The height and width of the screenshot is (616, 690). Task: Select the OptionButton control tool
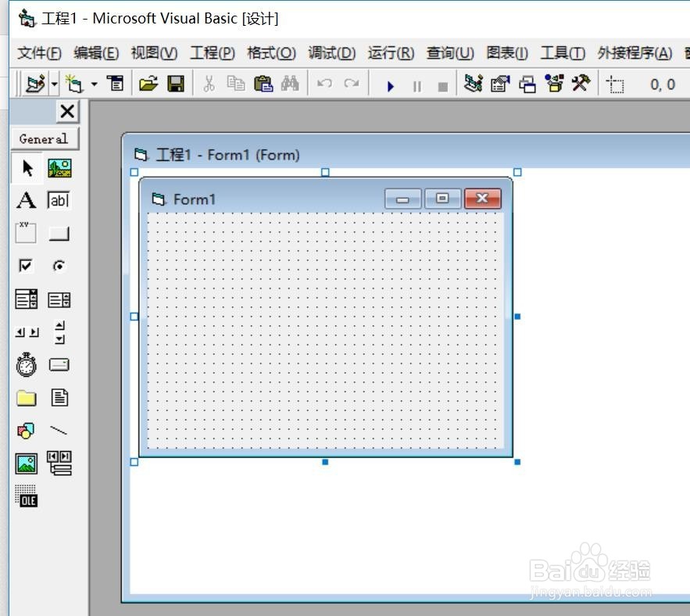coord(59,266)
